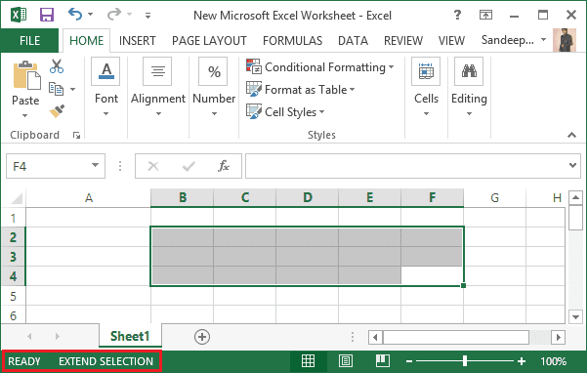Click the Insert Function fx icon

click(224, 166)
